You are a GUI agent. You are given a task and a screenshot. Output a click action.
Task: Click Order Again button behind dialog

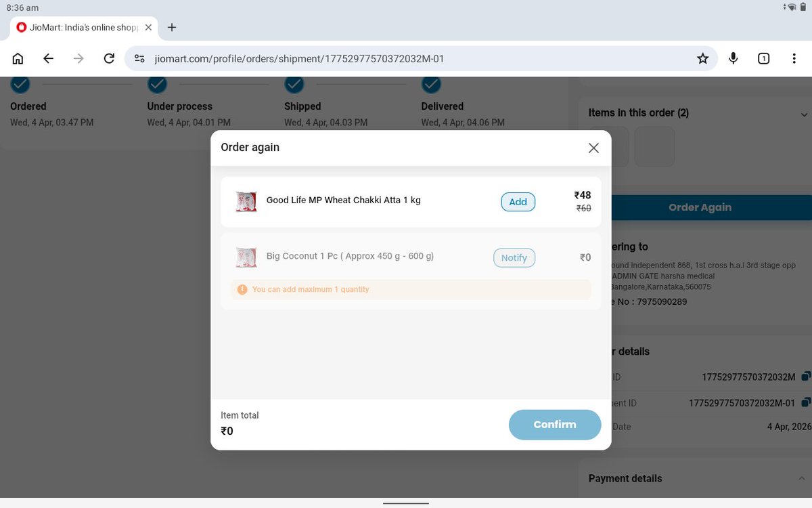click(700, 207)
